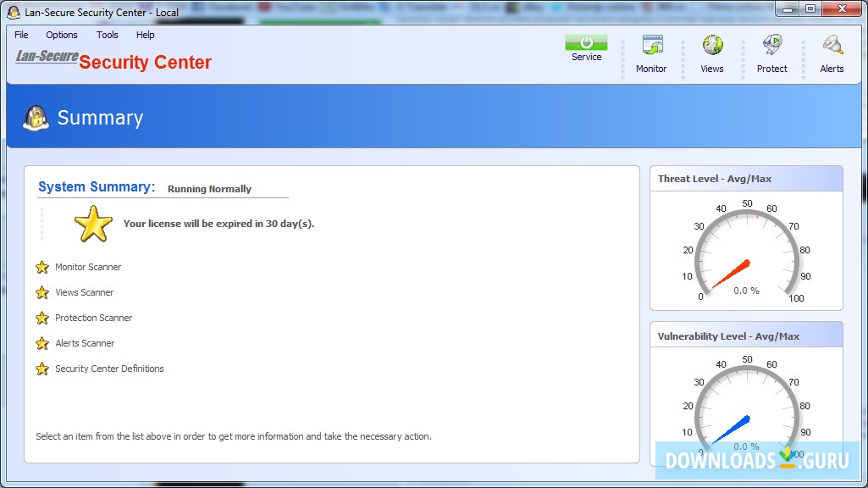Maximize the Security Center window
Screen dimensions: 868x488
click(810, 8)
